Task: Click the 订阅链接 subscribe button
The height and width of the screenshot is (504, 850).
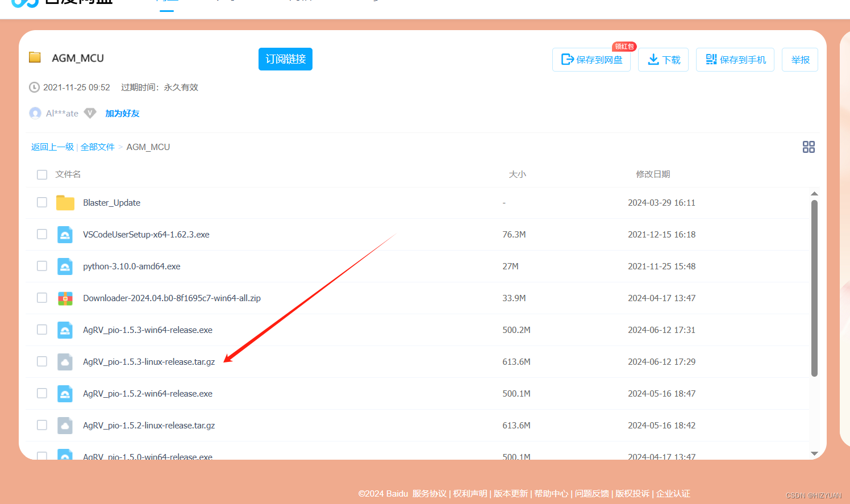Action: (x=285, y=59)
